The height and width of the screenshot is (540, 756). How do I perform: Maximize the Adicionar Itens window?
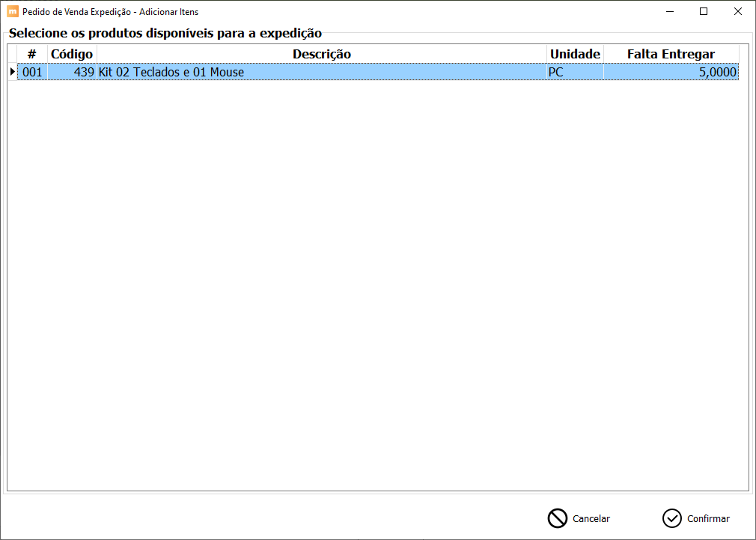(703, 12)
